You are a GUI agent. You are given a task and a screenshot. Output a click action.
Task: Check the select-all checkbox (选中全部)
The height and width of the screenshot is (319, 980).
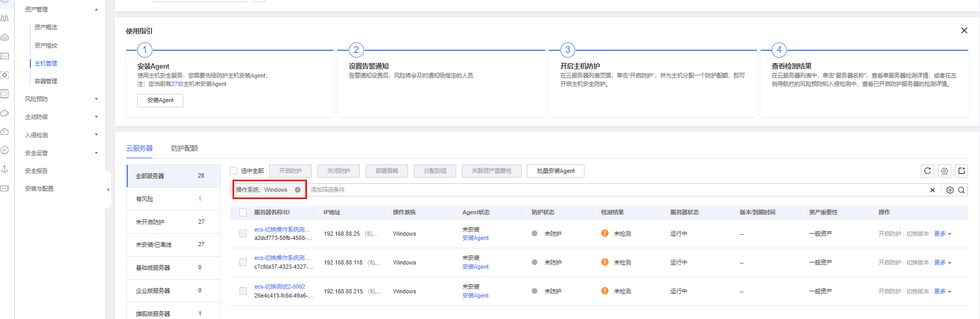(234, 171)
